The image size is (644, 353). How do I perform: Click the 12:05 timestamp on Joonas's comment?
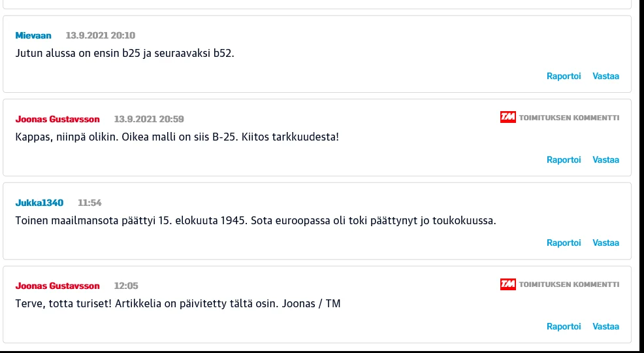126,286
